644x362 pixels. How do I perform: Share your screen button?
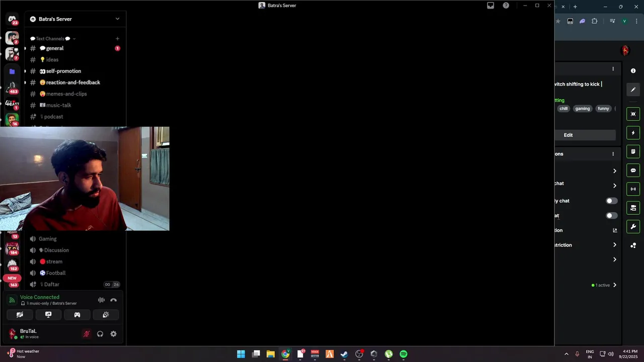(48, 315)
